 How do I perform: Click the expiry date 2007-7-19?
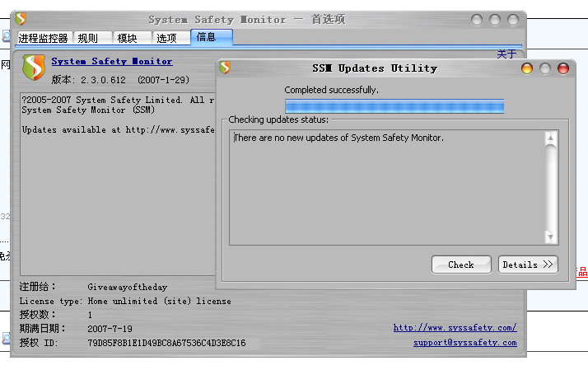pos(110,329)
